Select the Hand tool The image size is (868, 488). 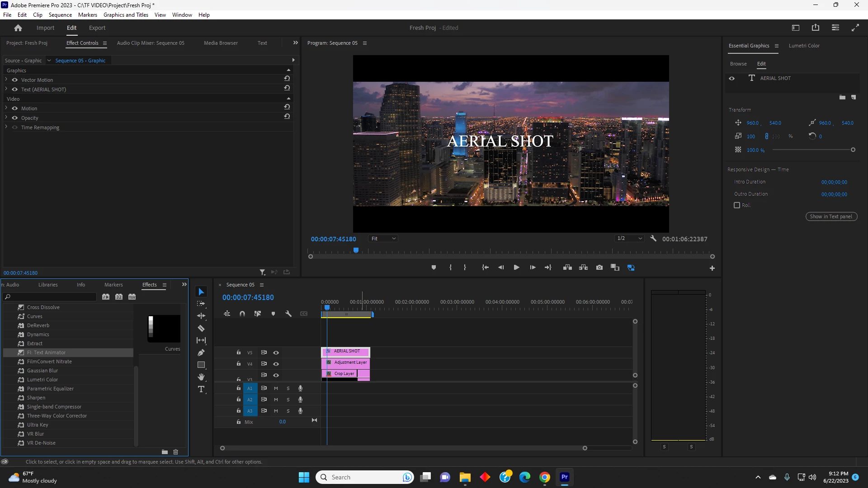tap(201, 377)
